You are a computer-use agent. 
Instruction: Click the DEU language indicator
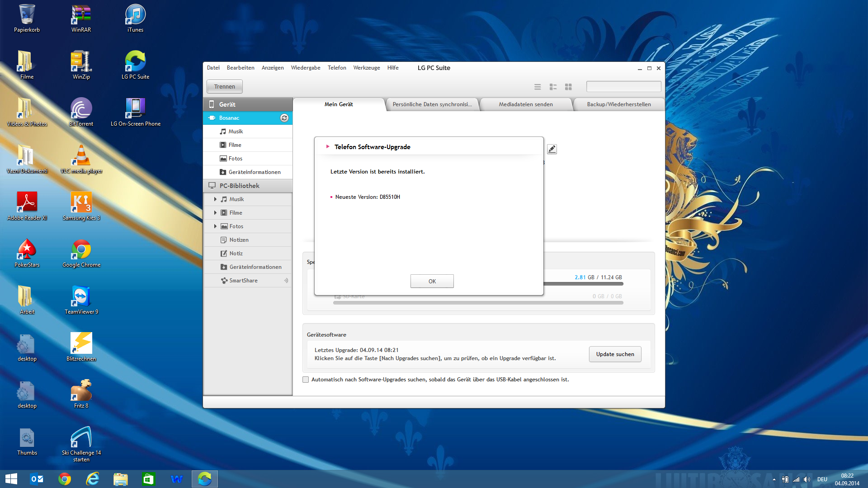click(822, 479)
